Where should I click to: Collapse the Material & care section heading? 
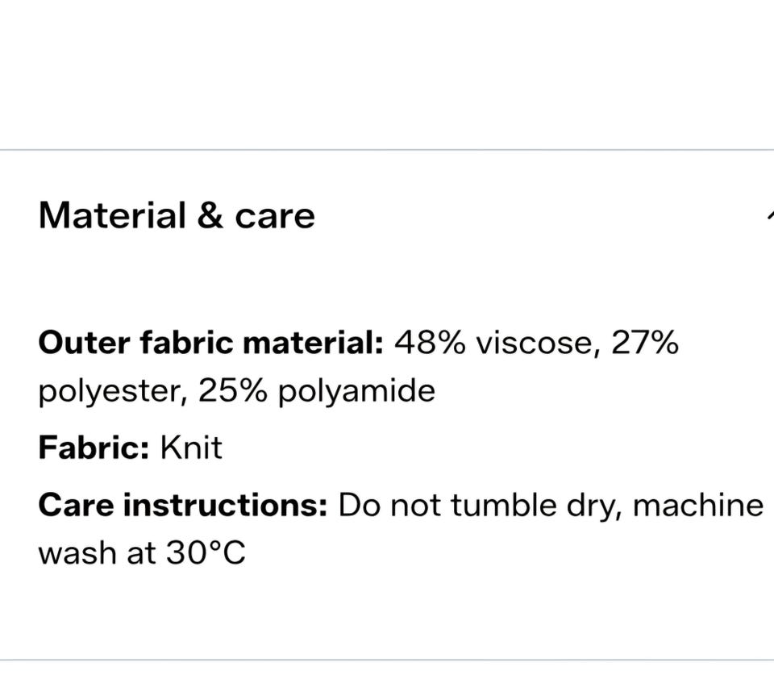(177, 216)
